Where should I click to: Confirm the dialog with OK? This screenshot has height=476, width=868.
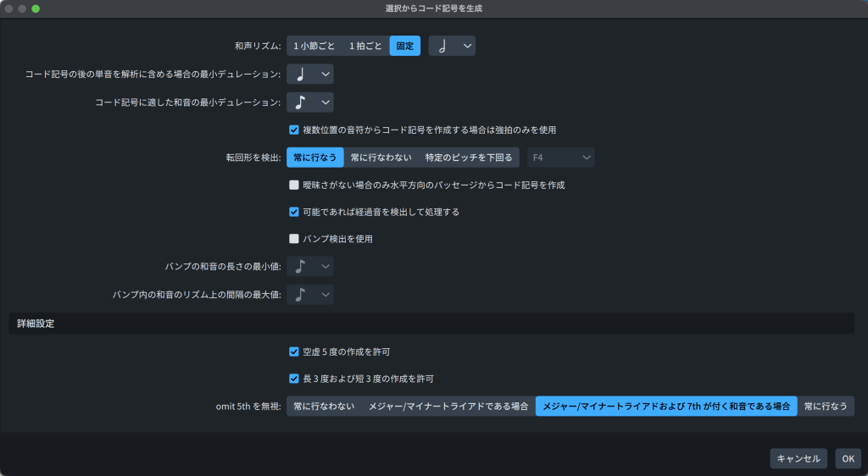pos(848,459)
